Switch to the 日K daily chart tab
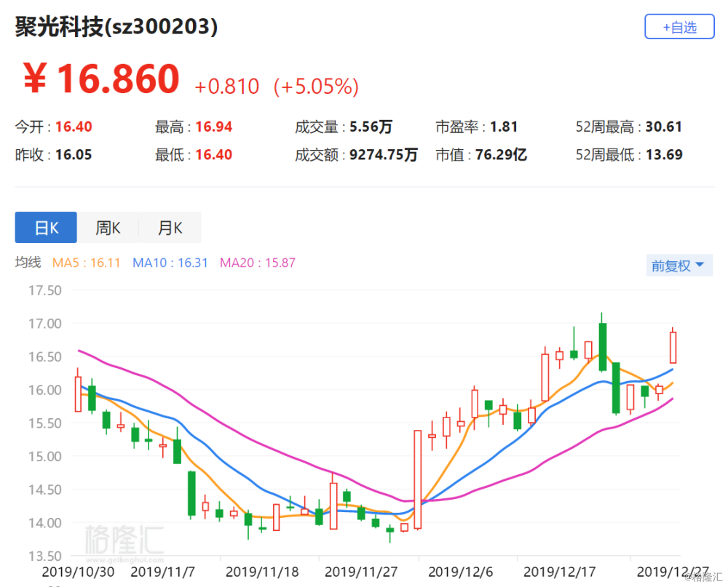The width and height of the screenshot is (728, 587). [x=46, y=228]
